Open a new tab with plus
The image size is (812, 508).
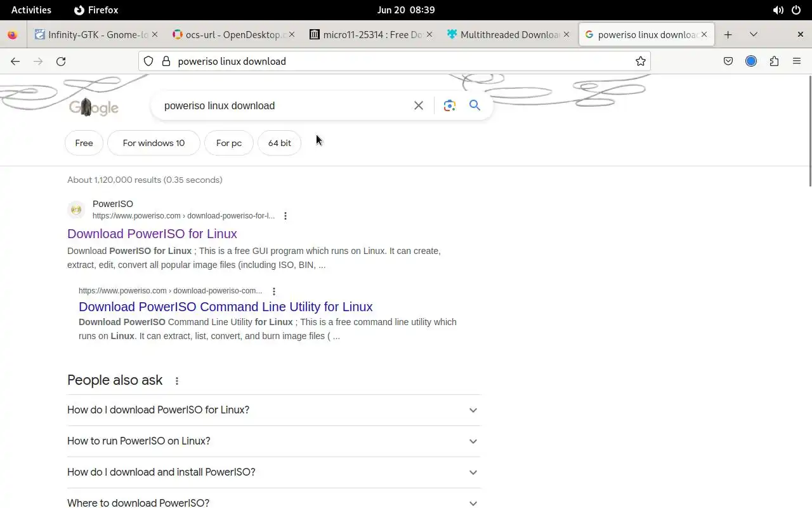pos(728,34)
